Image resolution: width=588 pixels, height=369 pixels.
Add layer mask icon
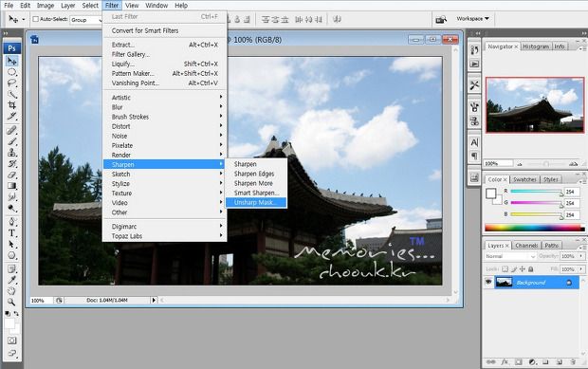click(x=518, y=361)
